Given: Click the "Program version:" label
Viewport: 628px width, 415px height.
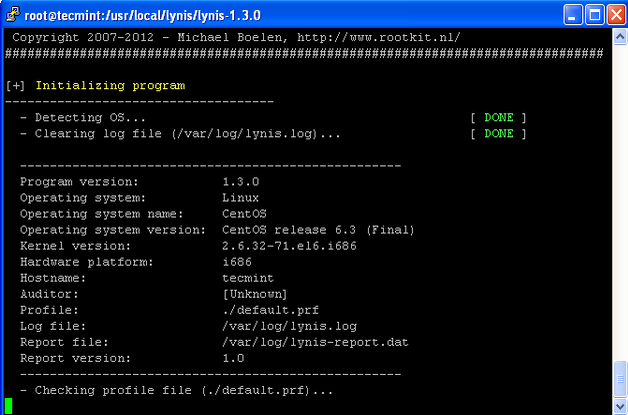Looking at the screenshot, I should pos(79,182).
